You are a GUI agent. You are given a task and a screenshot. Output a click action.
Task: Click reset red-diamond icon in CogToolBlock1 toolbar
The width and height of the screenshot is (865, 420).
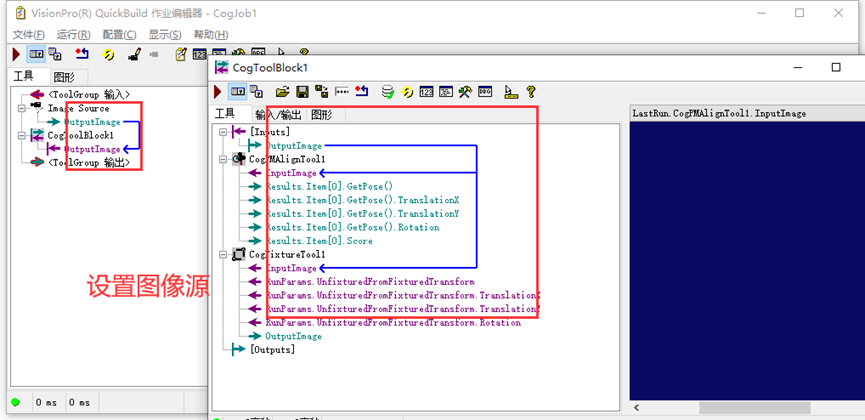(362, 91)
